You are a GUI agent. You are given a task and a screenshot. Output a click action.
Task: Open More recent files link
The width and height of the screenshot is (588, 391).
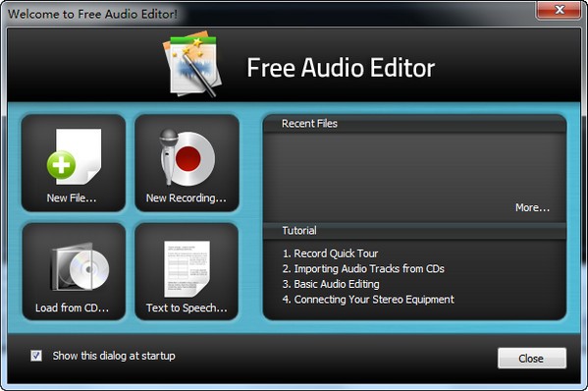coord(532,207)
